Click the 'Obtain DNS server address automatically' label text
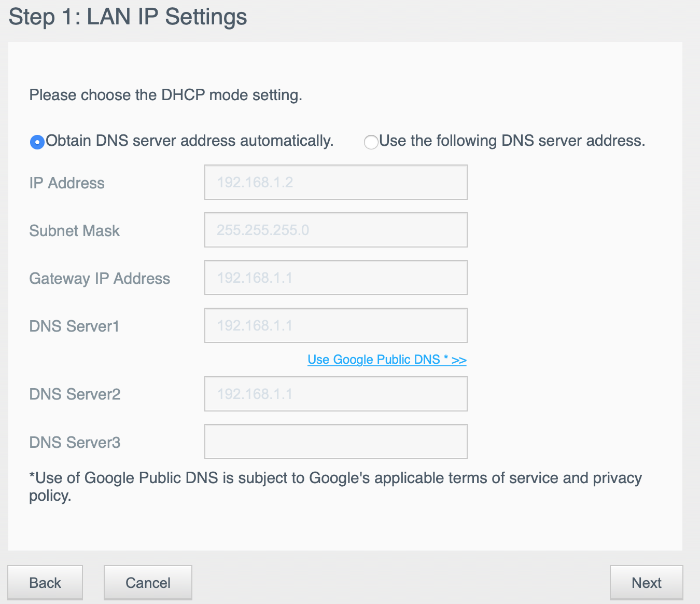This screenshot has height=604, width=700. [190, 141]
